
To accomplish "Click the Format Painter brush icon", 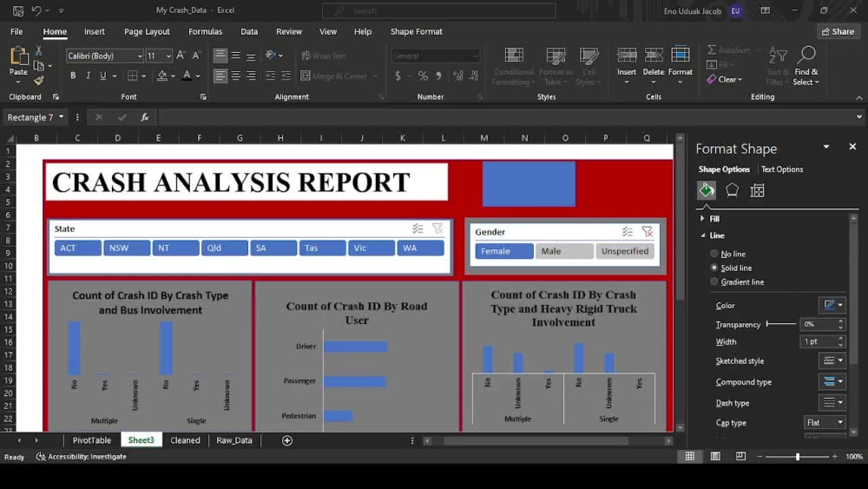I will tap(38, 81).
